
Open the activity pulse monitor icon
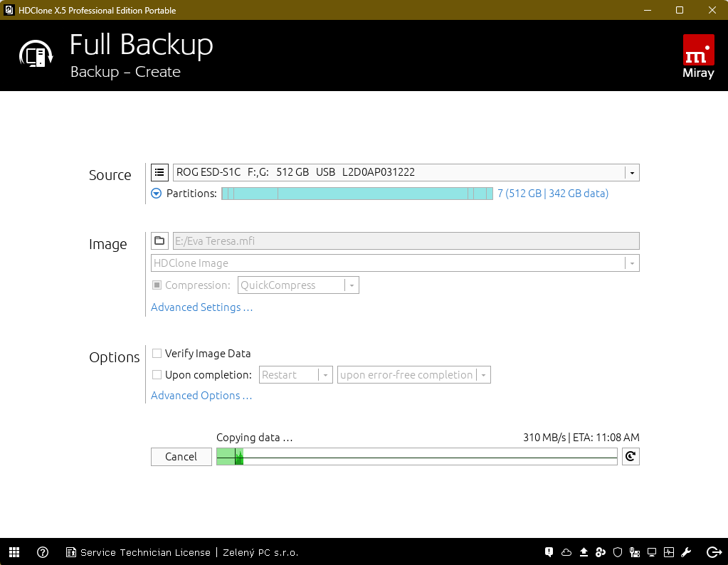tap(669, 552)
